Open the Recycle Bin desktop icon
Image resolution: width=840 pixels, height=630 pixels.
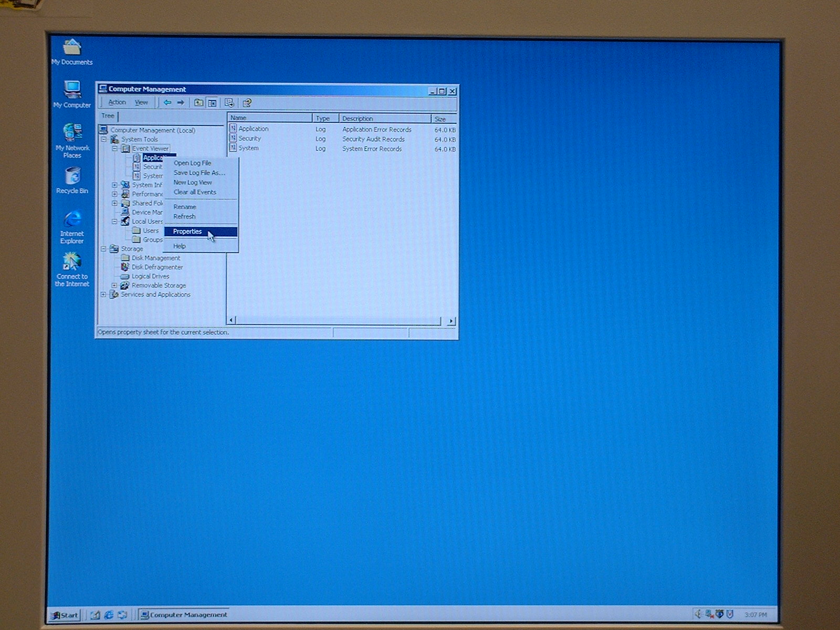point(72,180)
